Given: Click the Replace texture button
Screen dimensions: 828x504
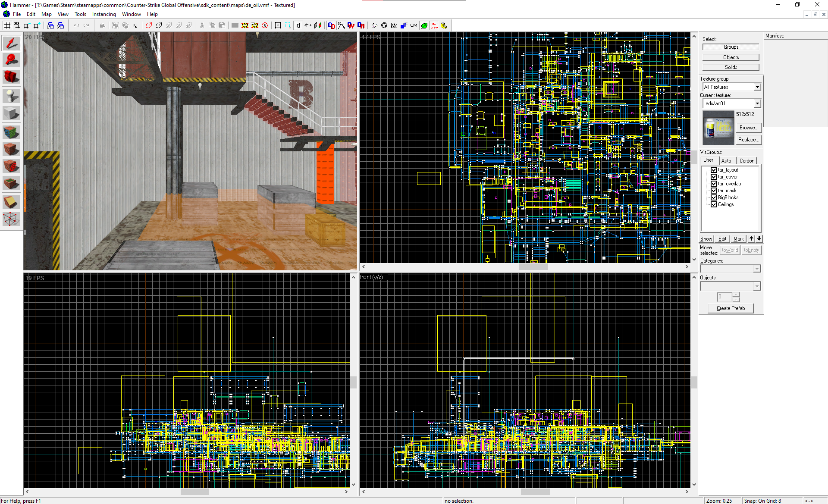Looking at the screenshot, I should (748, 140).
